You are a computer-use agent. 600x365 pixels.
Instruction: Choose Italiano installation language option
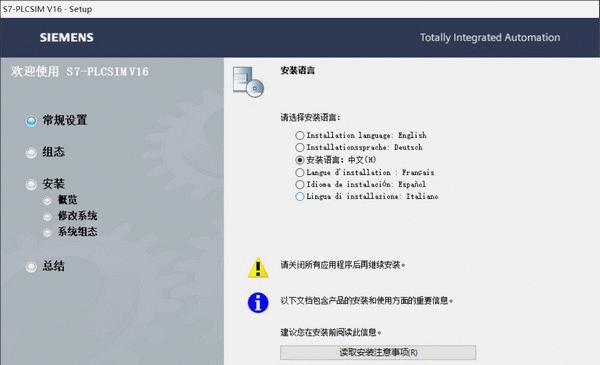pos(300,197)
